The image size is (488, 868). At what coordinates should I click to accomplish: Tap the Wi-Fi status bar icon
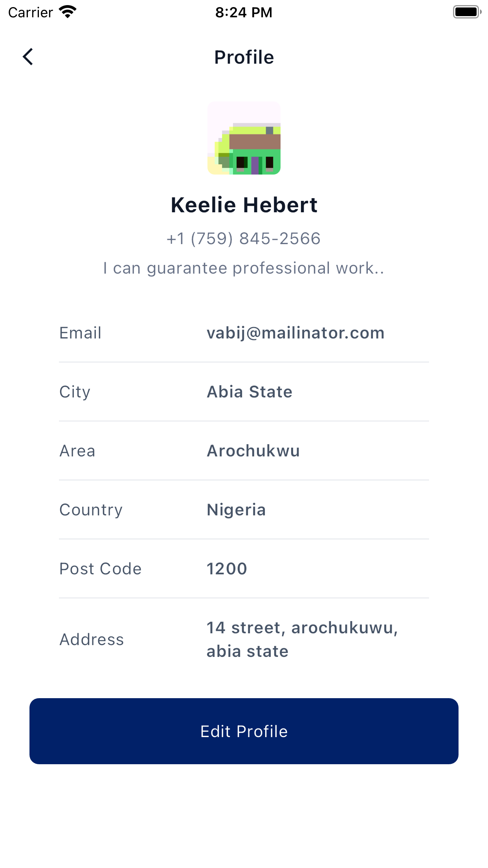tap(68, 12)
